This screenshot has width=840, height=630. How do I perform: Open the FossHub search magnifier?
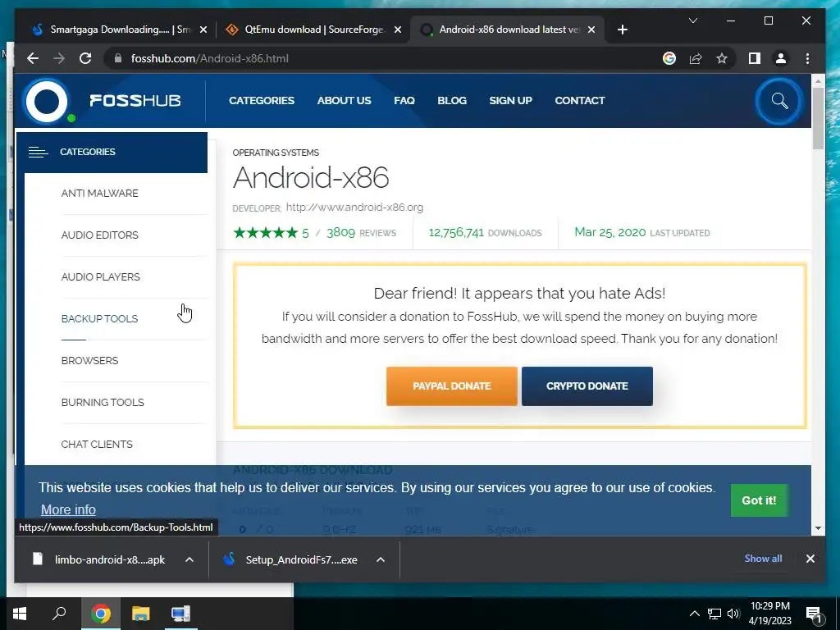click(x=779, y=101)
